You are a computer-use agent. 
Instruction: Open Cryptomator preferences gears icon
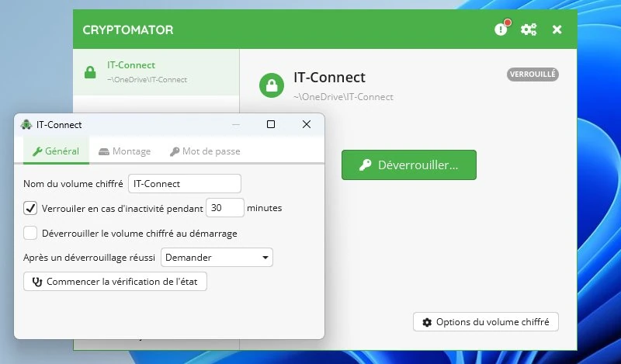coord(529,29)
